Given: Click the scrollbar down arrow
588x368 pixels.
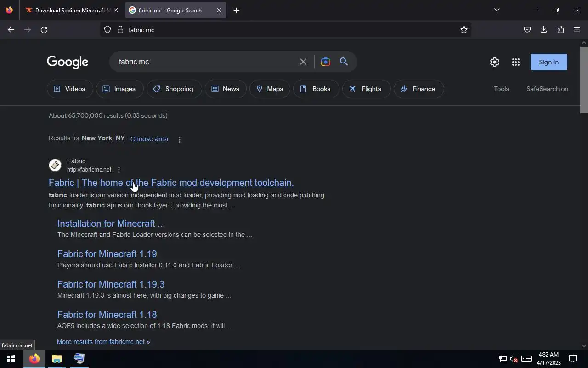Looking at the screenshot, I should tap(584, 346).
